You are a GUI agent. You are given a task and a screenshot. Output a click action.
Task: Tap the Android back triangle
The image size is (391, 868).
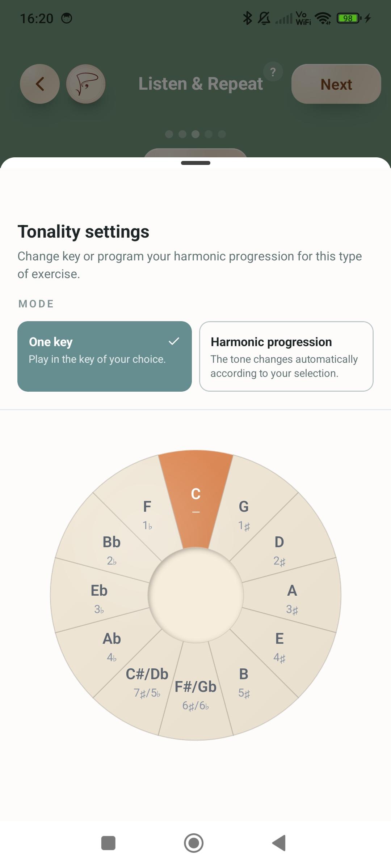tap(279, 843)
